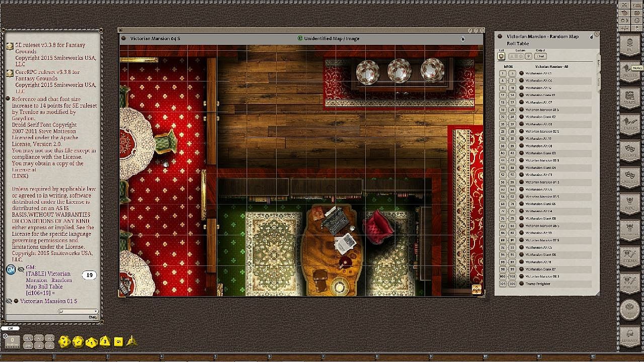Open the Quests sidebar button
This screenshot has height=362, width=644.
pyautogui.click(x=629, y=177)
